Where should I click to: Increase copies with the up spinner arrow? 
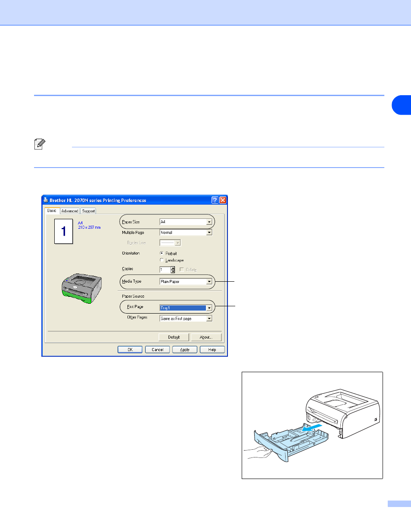pos(173,268)
